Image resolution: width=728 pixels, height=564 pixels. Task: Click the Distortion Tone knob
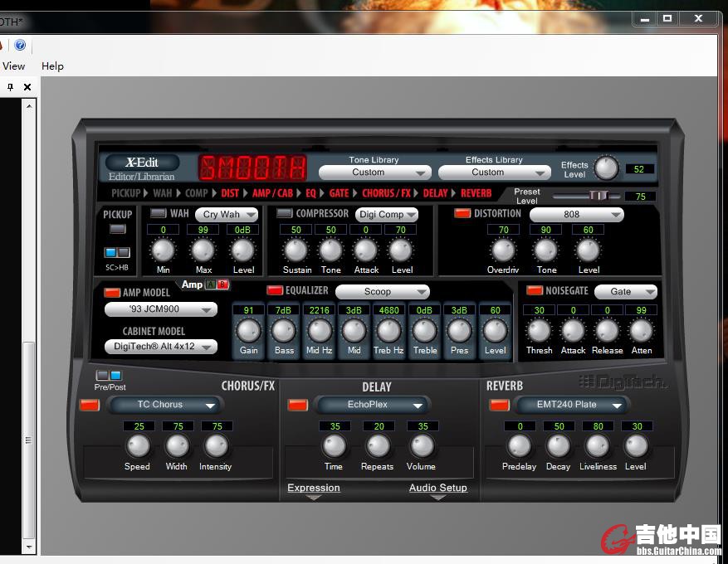(546, 250)
